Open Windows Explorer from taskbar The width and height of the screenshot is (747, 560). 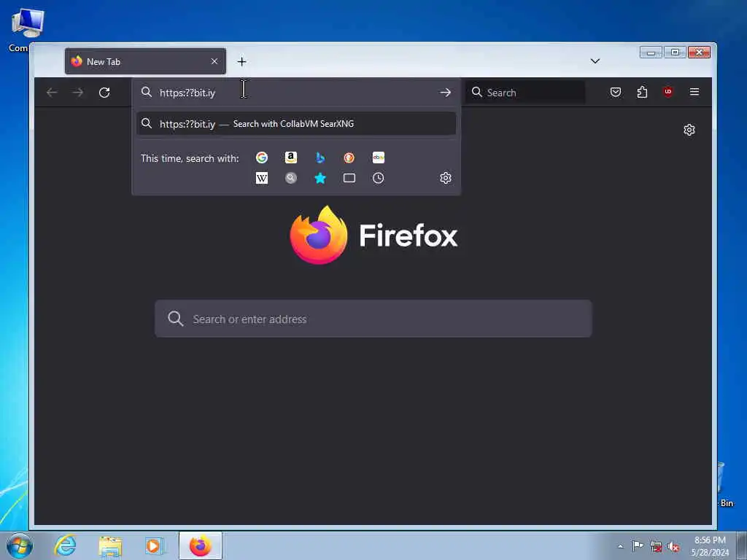click(x=111, y=546)
